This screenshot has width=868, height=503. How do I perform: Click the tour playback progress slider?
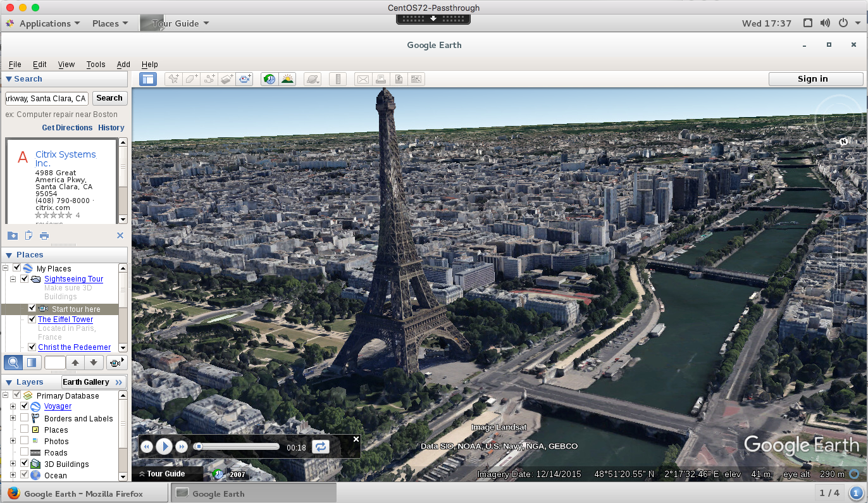[x=237, y=447]
